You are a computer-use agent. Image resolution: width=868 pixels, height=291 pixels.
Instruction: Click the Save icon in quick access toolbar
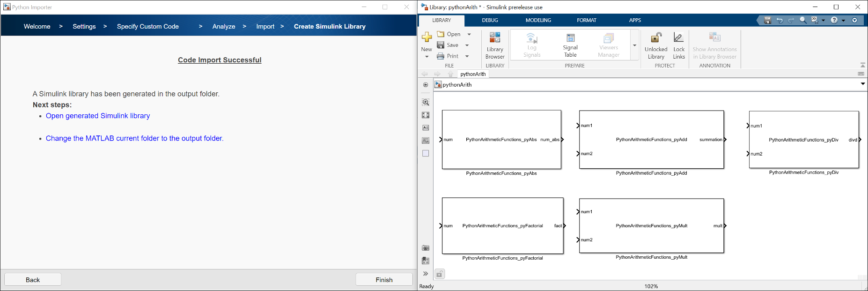[x=767, y=20]
